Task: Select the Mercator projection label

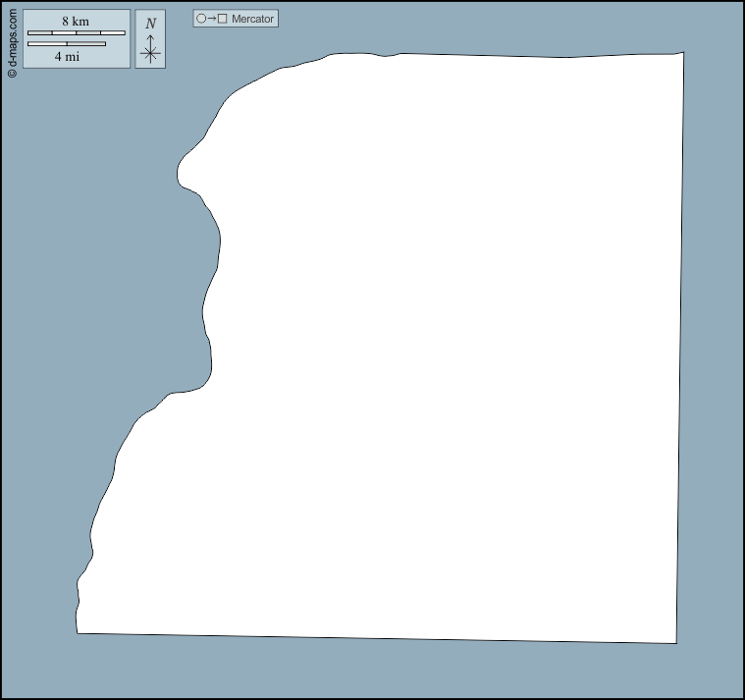Action: click(252, 19)
